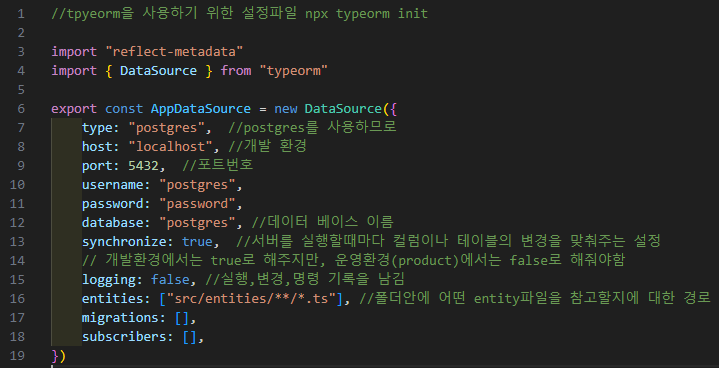Click the "reflect-metadata" import string

pos(174,52)
